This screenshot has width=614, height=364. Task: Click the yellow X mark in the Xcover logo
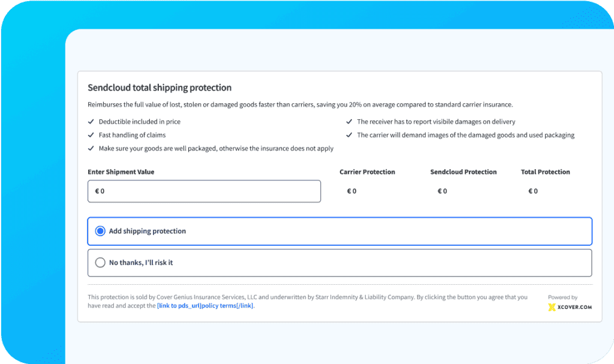(552, 307)
